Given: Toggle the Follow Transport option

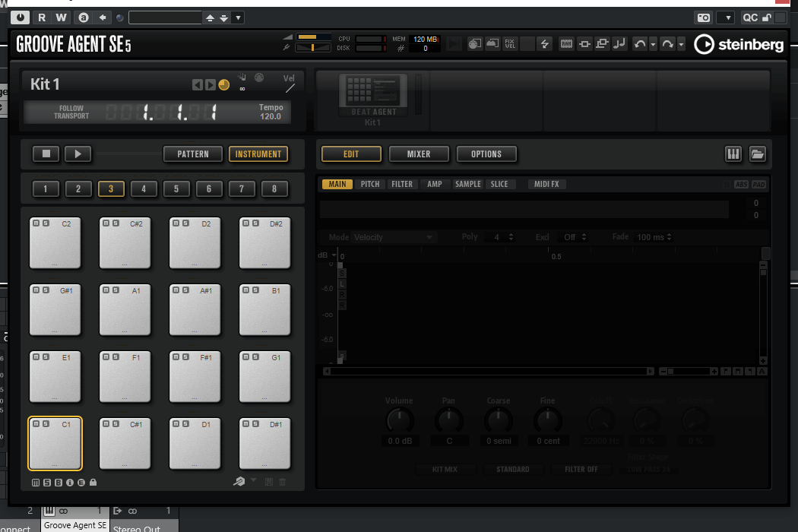Looking at the screenshot, I should (x=71, y=112).
